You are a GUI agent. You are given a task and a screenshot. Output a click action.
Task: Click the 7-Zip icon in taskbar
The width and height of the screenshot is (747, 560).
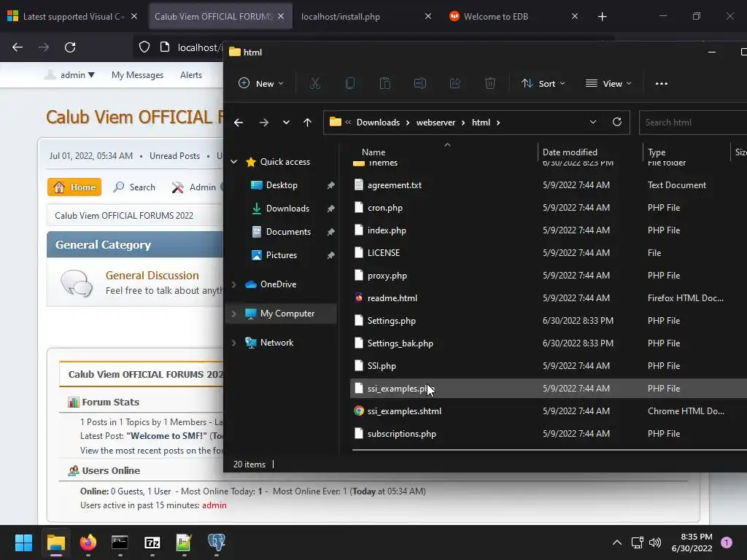(x=152, y=542)
